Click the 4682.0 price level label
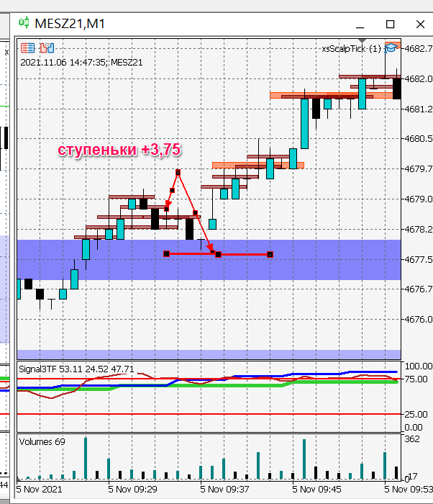433x504 pixels. 419,78
